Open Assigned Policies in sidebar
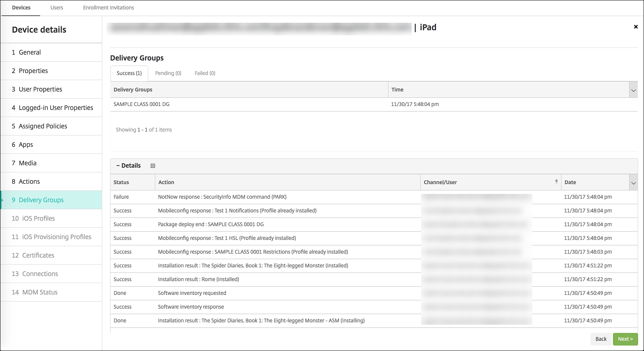The image size is (644, 351). 43,126
